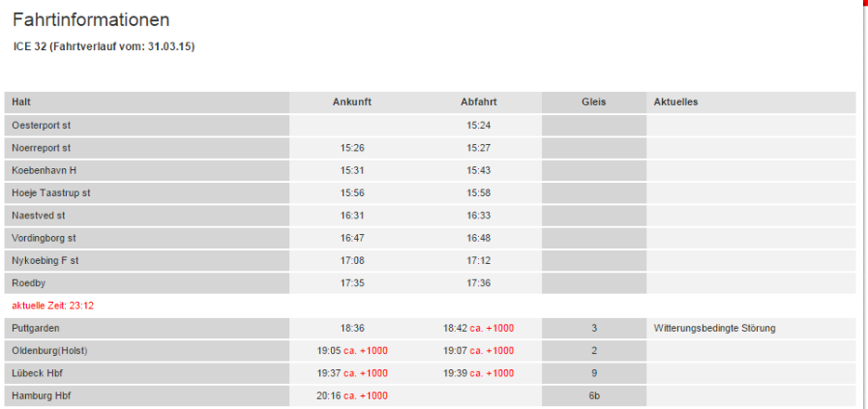Select the Roedby stop name
Screen dimensions: 868x409
pyautogui.click(x=28, y=283)
